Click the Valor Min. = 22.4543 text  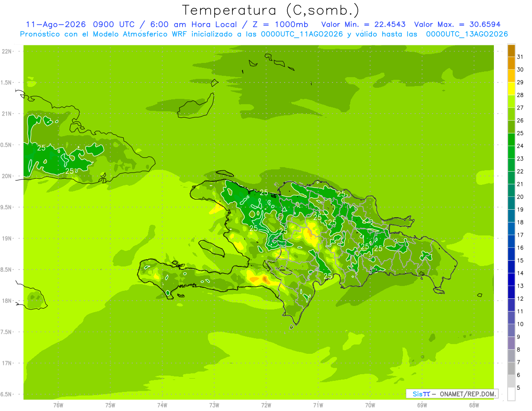[363, 24]
